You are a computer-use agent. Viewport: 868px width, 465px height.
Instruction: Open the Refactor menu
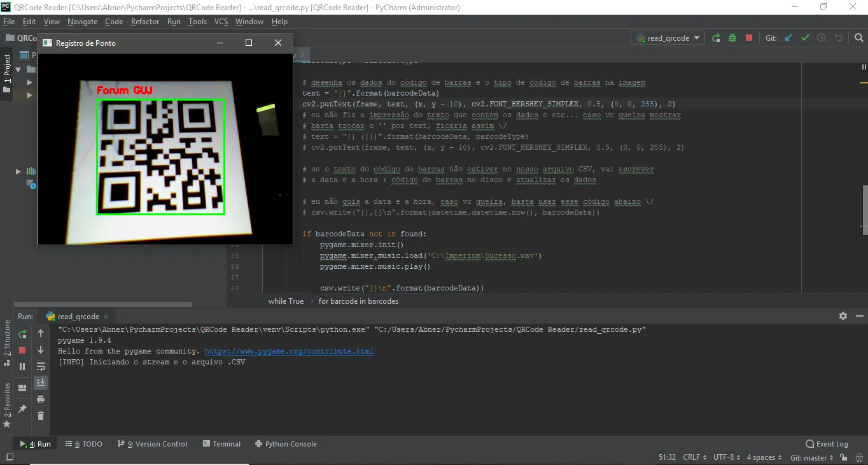tap(145, 22)
